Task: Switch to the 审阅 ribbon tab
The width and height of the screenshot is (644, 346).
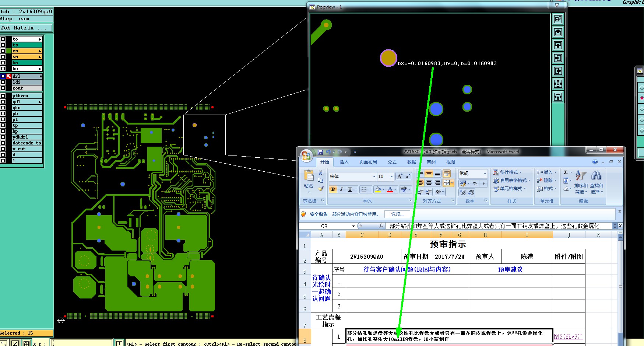Action: [431, 162]
